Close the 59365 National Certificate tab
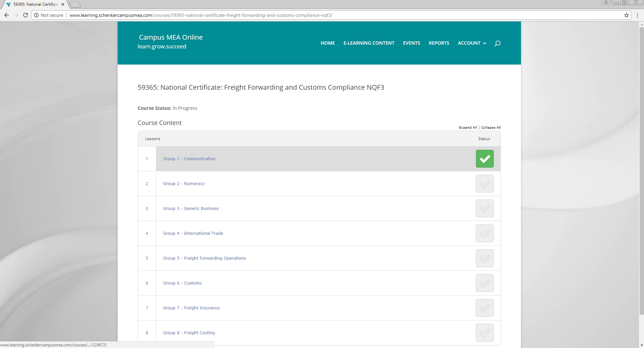This screenshot has height=348, width=644. coord(63,4)
